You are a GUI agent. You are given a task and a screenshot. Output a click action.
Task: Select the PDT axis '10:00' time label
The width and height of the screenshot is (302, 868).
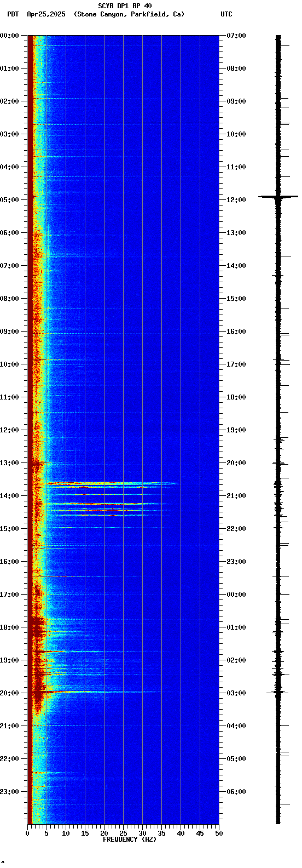(9, 364)
